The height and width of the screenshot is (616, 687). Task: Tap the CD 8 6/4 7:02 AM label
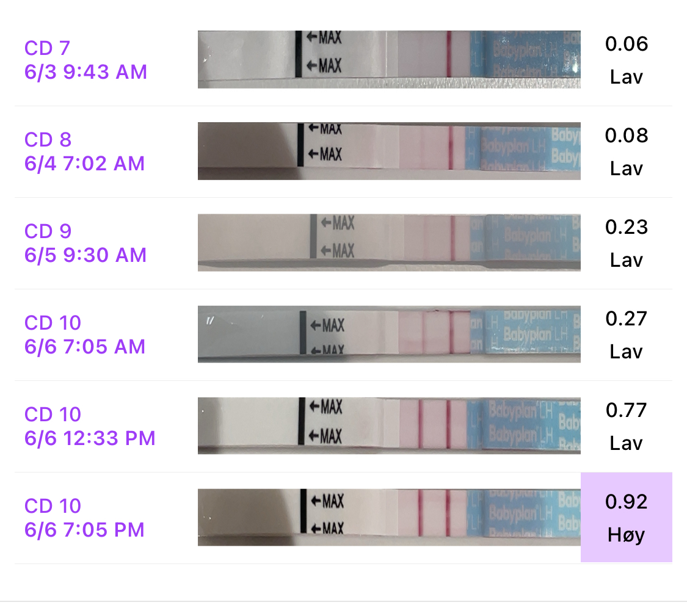84,151
